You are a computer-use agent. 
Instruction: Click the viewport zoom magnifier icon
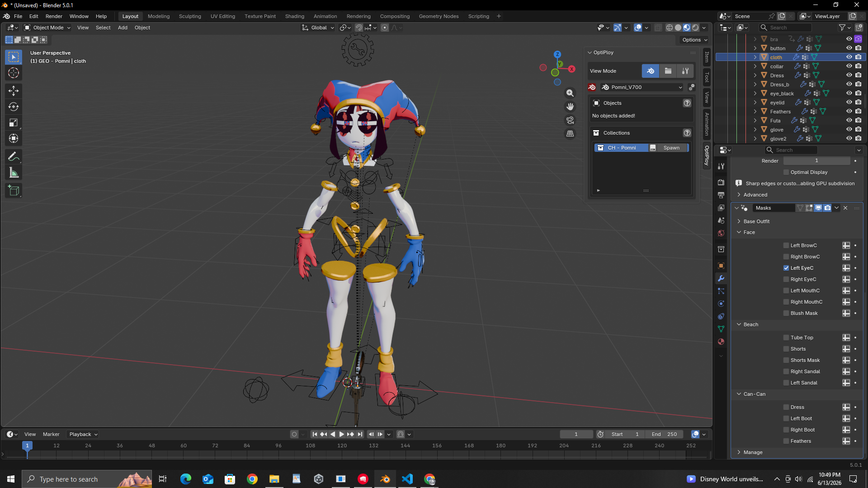tap(570, 93)
